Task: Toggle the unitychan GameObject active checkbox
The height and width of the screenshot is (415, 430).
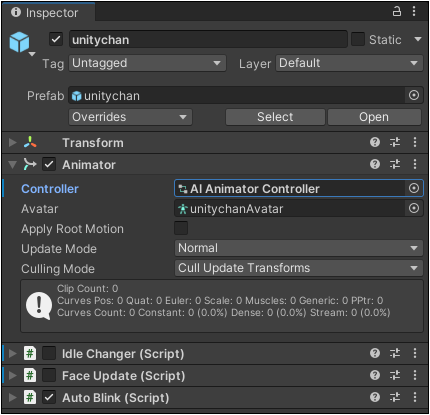Action: point(56,39)
